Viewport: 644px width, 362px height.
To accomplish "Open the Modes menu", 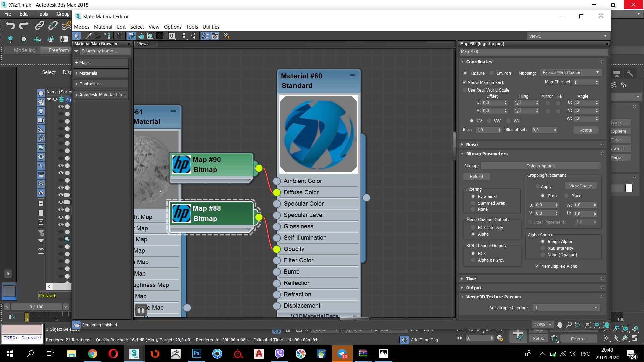I will [82, 27].
